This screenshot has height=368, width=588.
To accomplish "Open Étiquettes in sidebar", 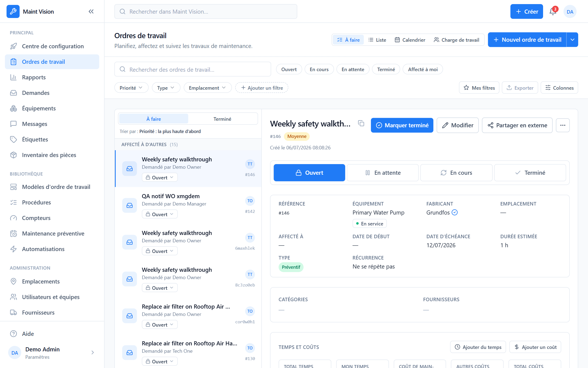I will [x=52, y=139].
